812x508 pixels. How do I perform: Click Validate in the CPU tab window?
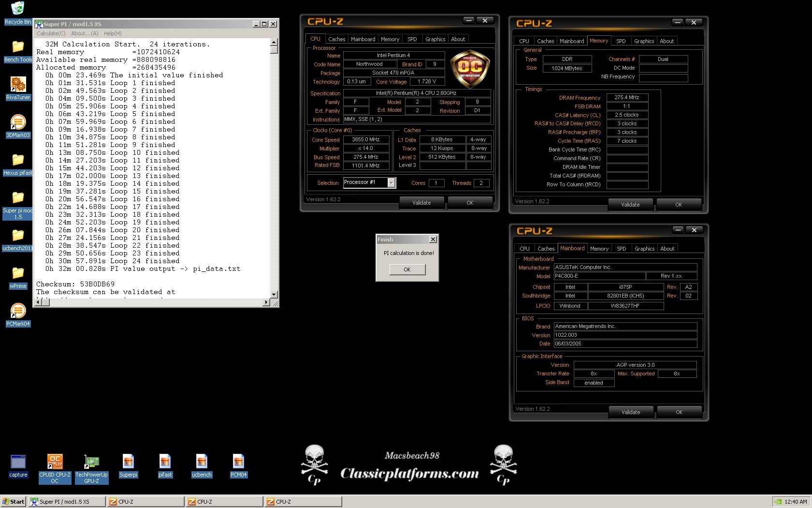click(x=421, y=203)
